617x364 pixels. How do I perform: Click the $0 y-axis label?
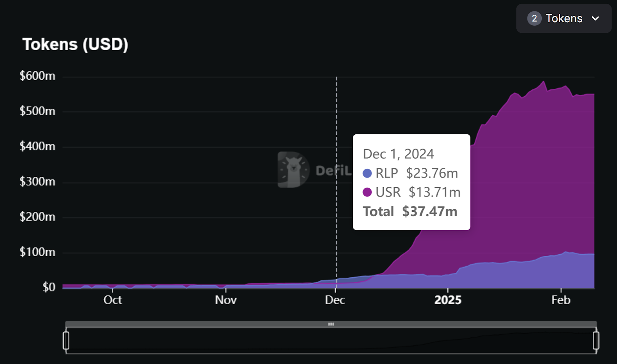pyautogui.click(x=49, y=287)
